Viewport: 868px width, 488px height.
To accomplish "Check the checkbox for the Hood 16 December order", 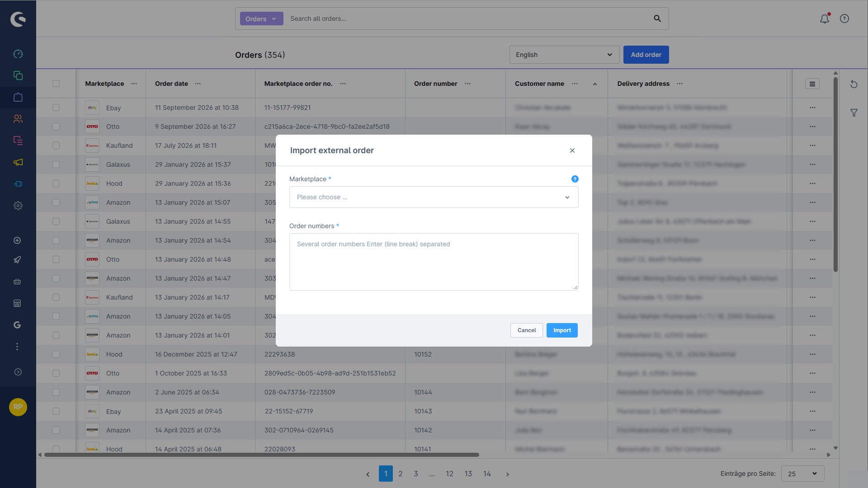I will [x=56, y=354].
